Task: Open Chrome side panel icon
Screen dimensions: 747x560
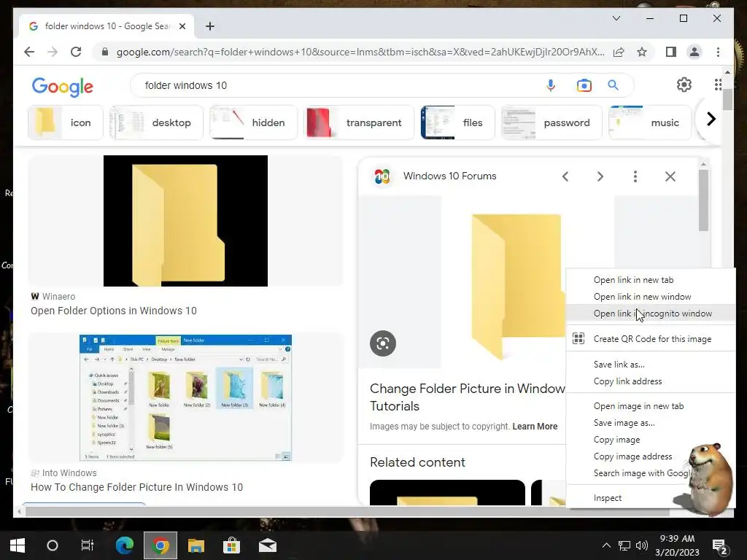Action: pyautogui.click(x=671, y=52)
